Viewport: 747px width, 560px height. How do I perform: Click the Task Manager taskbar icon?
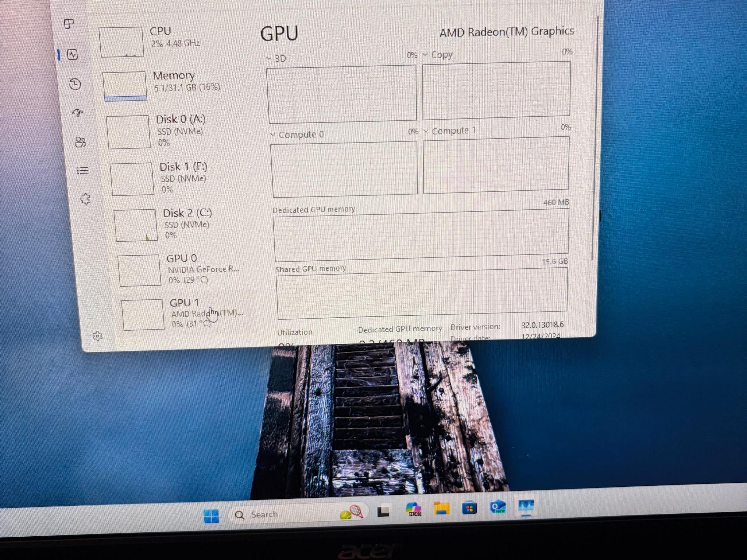coord(526,506)
